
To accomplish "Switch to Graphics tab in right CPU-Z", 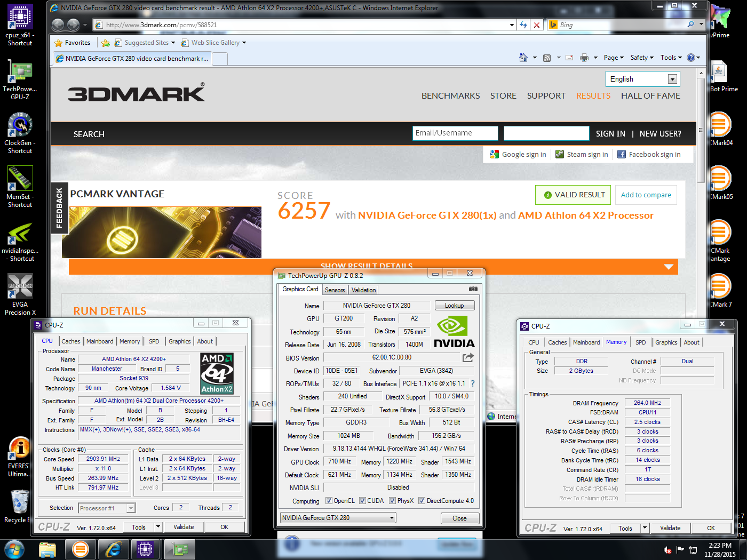I will (x=666, y=342).
